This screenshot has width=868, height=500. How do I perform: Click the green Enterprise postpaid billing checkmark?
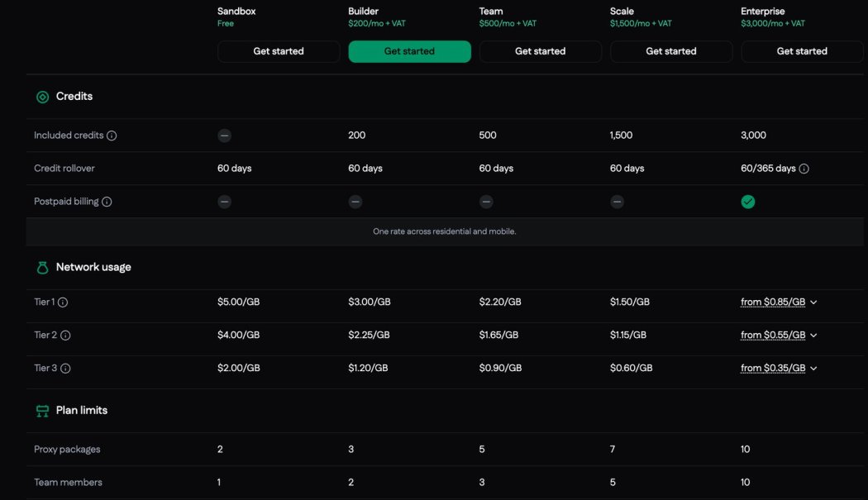pyautogui.click(x=748, y=202)
